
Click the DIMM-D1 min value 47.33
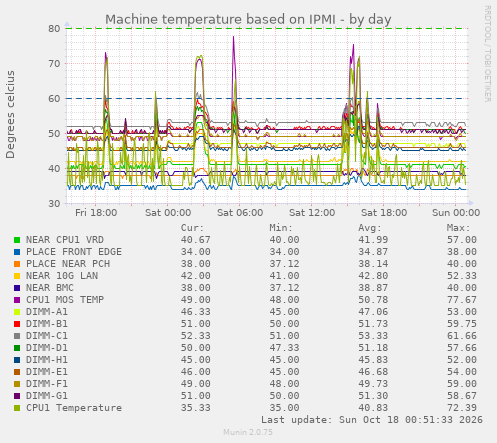[x=284, y=348]
